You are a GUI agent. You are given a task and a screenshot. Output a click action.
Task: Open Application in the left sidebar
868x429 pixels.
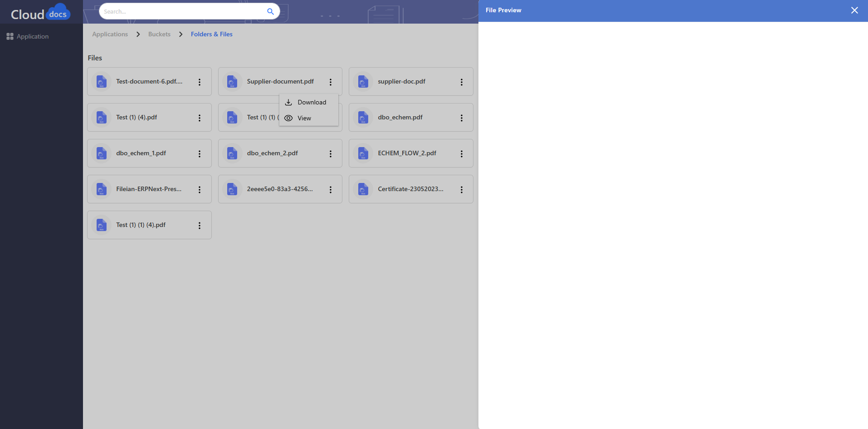pyautogui.click(x=32, y=36)
